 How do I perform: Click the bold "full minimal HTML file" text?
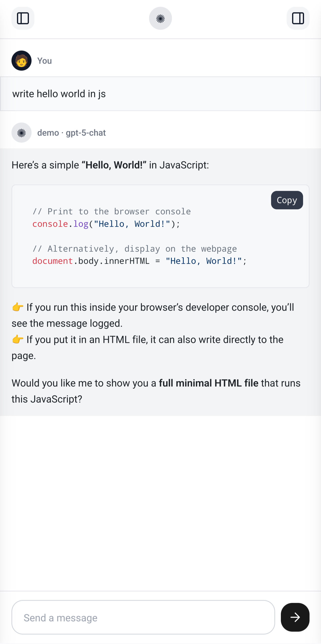(x=209, y=383)
